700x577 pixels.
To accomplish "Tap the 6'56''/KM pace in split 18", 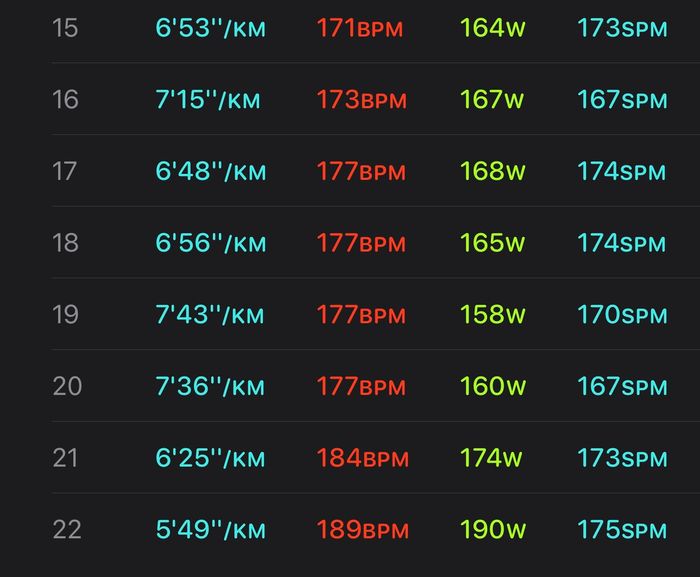I will (x=211, y=243).
